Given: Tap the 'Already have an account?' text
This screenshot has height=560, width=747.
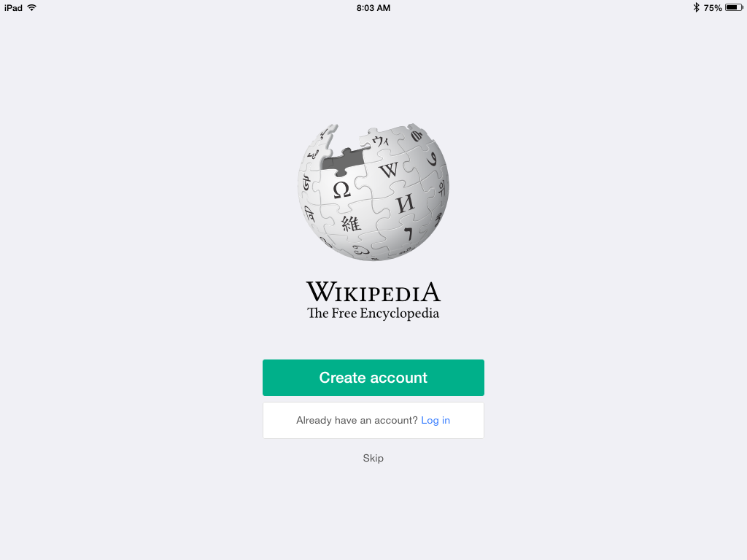Looking at the screenshot, I should coord(357,421).
